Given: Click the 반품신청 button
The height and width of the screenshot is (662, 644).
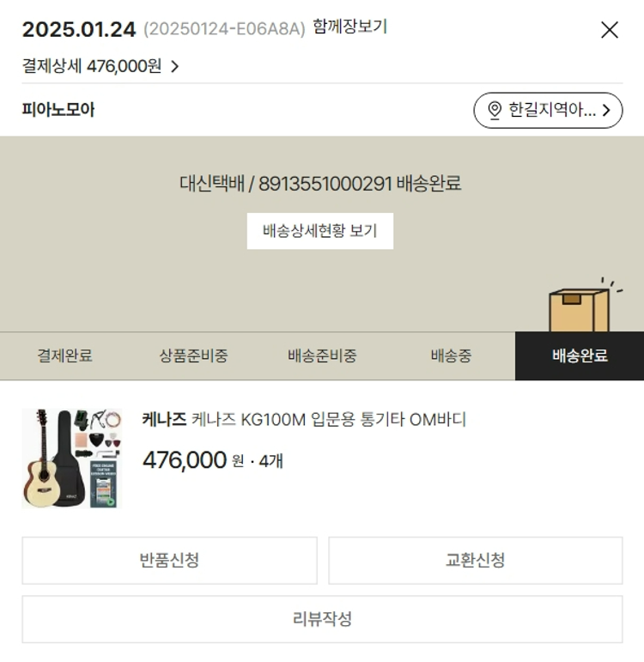Looking at the screenshot, I should 169,560.
